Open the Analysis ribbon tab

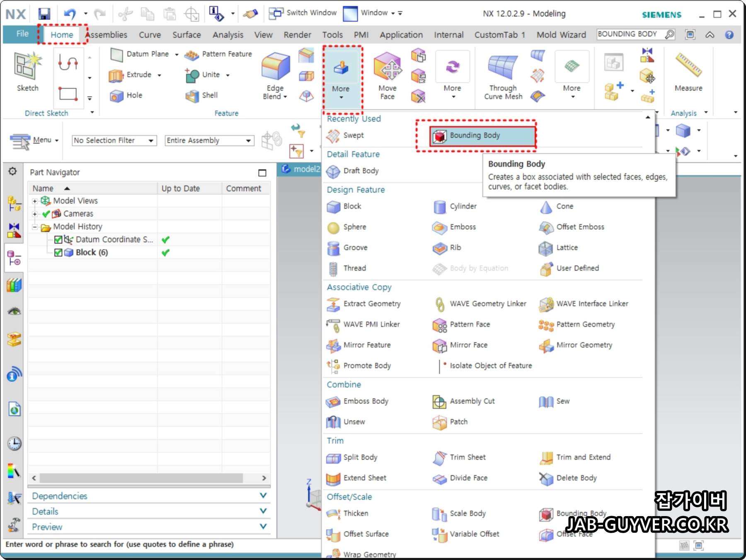pyautogui.click(x=228, y=35)
